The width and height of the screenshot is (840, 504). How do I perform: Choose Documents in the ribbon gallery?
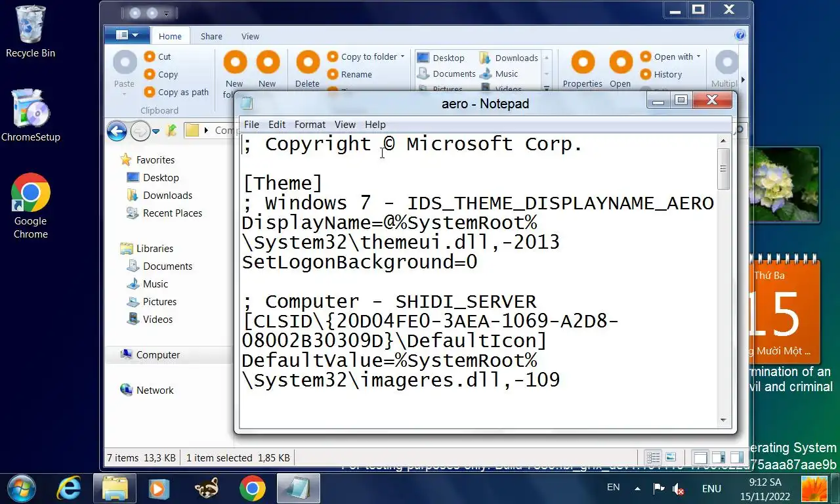point(446,74)
